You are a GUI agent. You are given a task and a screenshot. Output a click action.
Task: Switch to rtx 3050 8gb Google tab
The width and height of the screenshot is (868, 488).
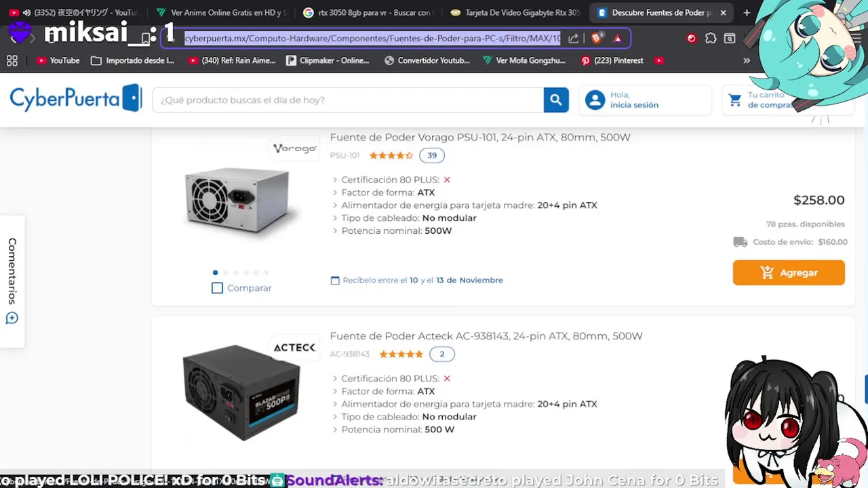pyautogui.click(x=367, y=13)
